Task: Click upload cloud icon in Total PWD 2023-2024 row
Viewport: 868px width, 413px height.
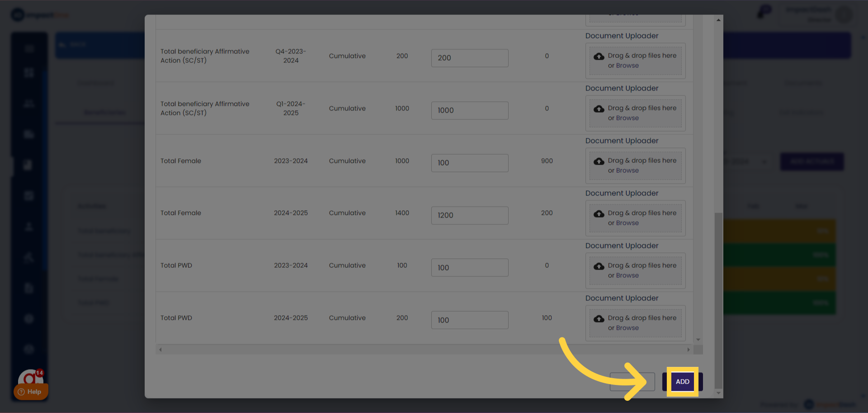Action: tap(599, 266)
